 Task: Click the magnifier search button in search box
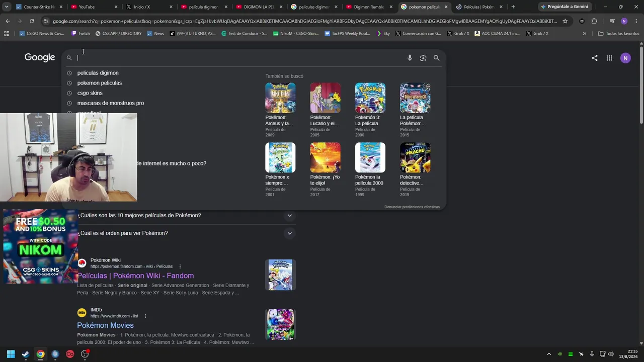[437, 58]
